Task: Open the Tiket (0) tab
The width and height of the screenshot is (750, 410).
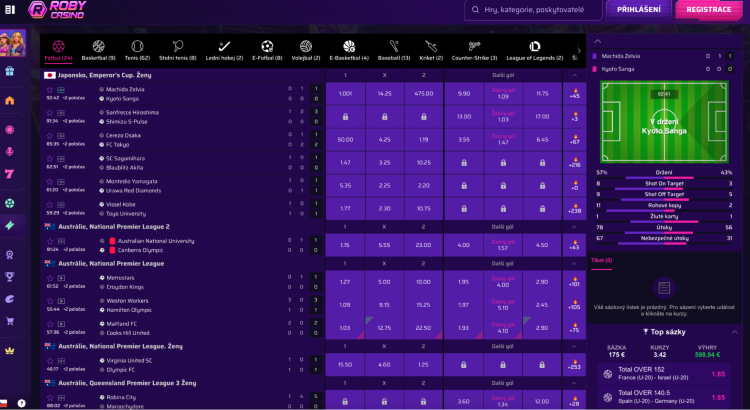Action: coord(602,260)
